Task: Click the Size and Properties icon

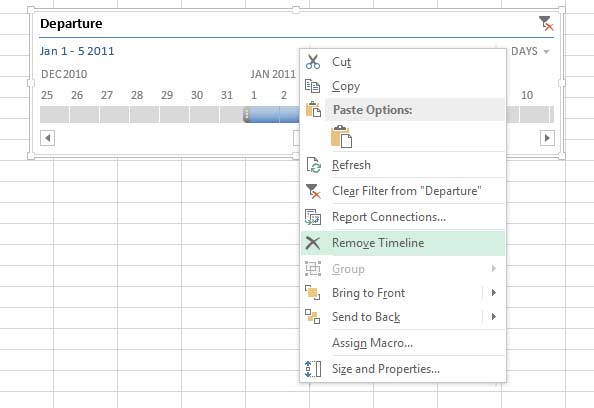Action: pos(313,369)
